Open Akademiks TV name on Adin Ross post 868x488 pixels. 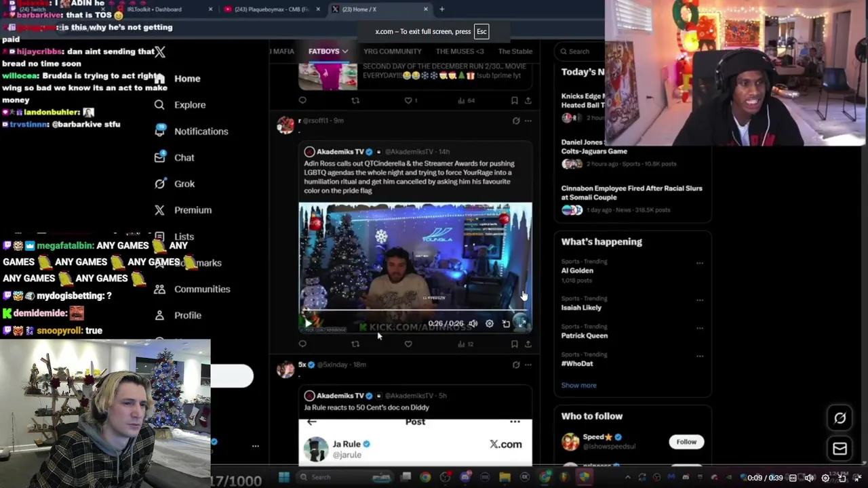tap(340, 152)
